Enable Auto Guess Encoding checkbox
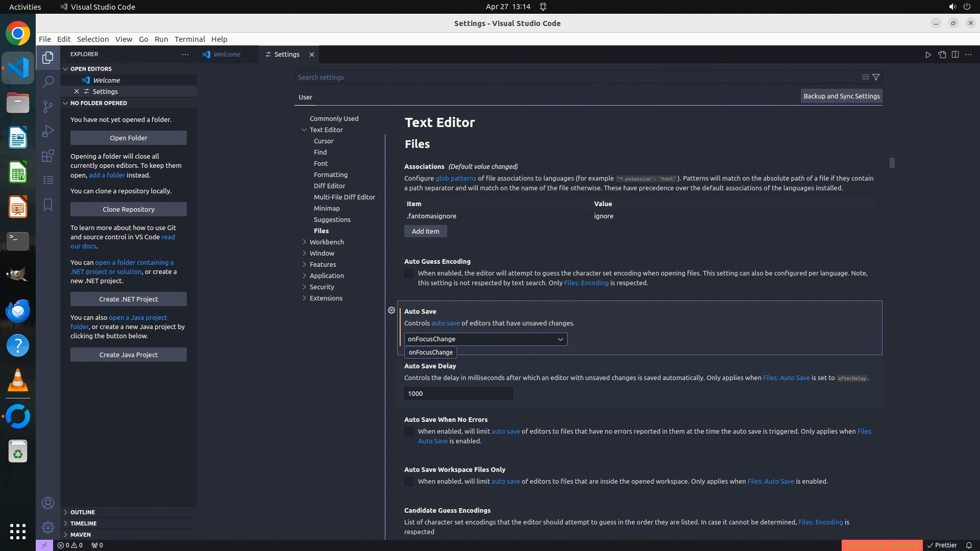This screenshot has width=980, height=551. pyautogui.click(x=409, y=274)
